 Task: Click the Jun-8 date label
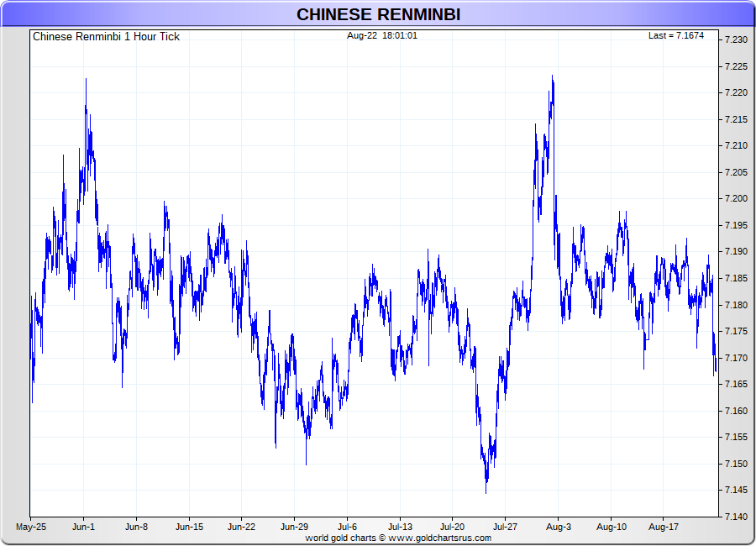(136, 528)
